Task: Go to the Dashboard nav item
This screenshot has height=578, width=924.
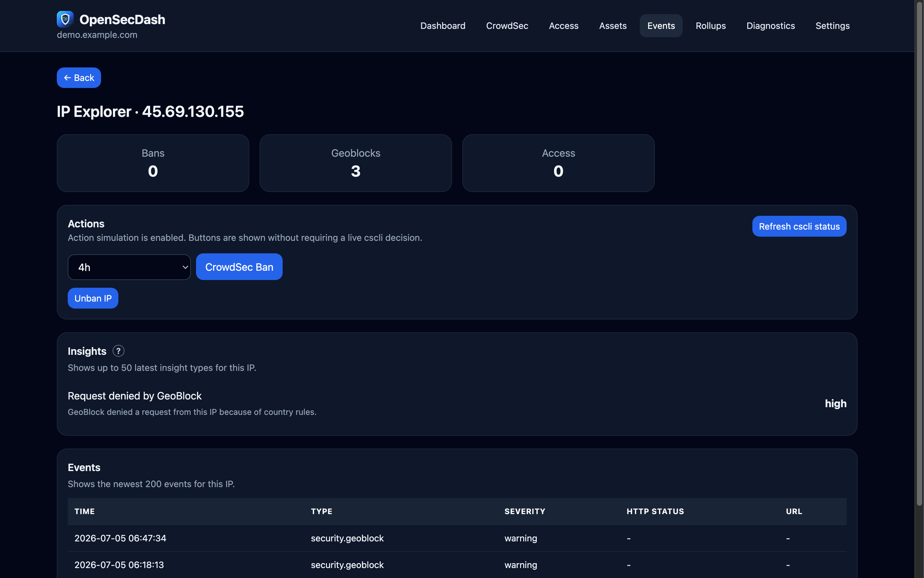Action: tap(443, 26)
